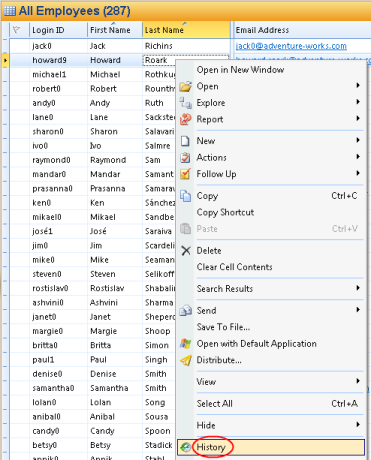Image resolution: width=371 pixels, height=460 pixels.
Task: Click the row selector arrow for howard9
Action: [5, 60]
